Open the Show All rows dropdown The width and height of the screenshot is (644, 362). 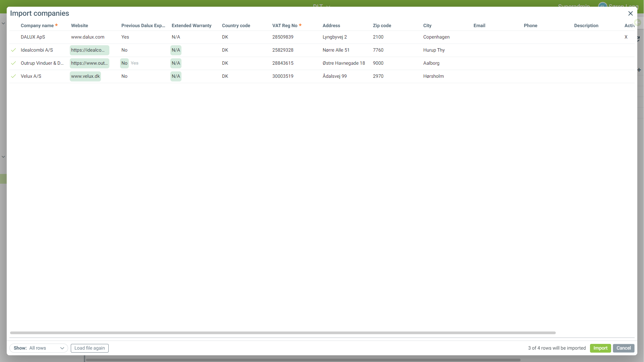pyautogui.click(x=39, y=348)
